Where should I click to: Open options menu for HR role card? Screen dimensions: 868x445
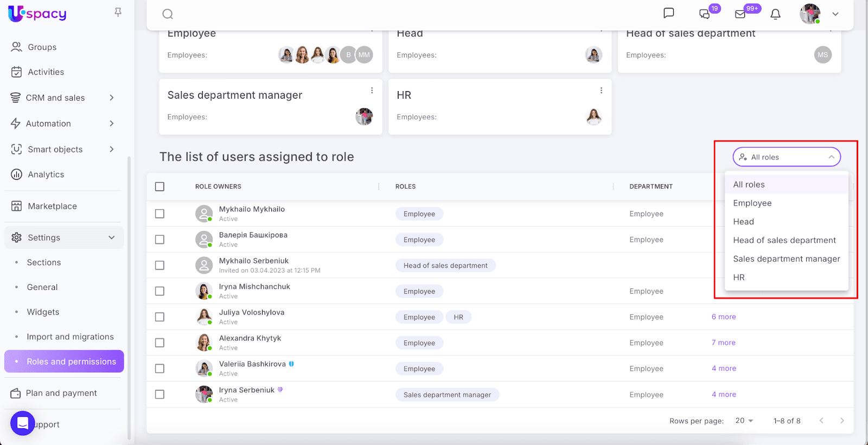coord(601,91)
